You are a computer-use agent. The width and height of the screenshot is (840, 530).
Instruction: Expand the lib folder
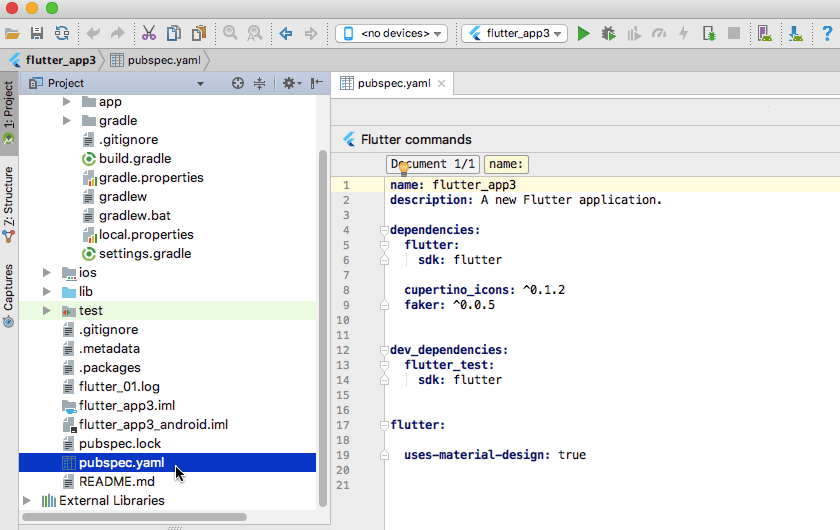pyautogui.click(x=47, y=292)
